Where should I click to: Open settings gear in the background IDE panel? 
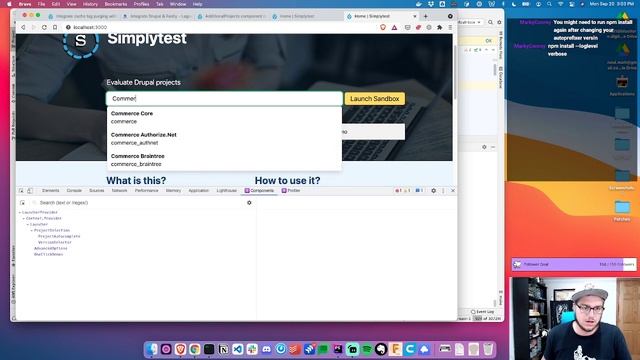pyautogui.click(x=484, y=147)
